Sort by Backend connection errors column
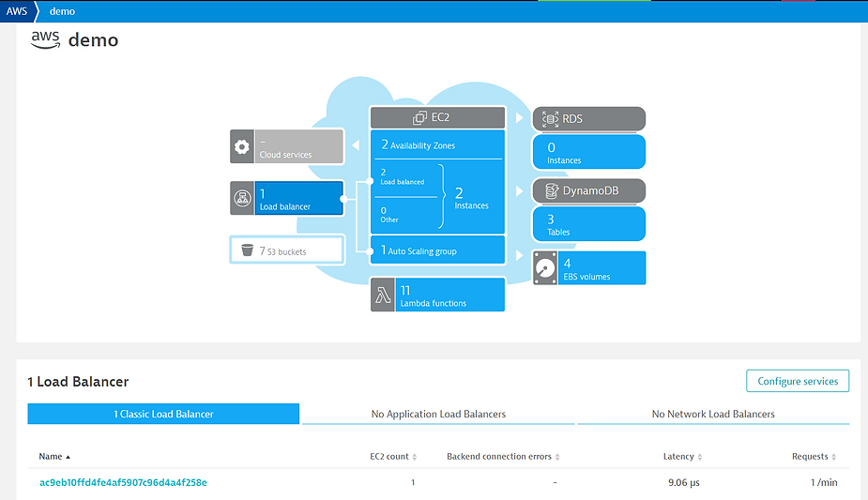 [503, 456]
